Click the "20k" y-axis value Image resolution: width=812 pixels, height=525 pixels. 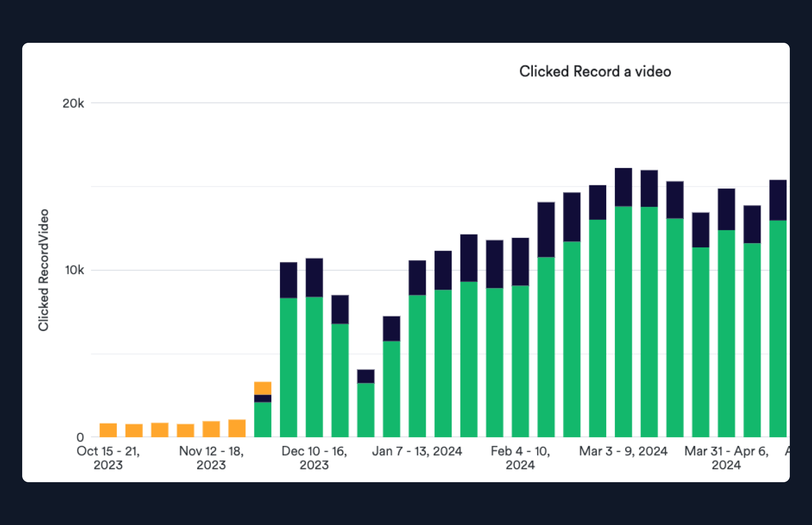tap(73, 103)
